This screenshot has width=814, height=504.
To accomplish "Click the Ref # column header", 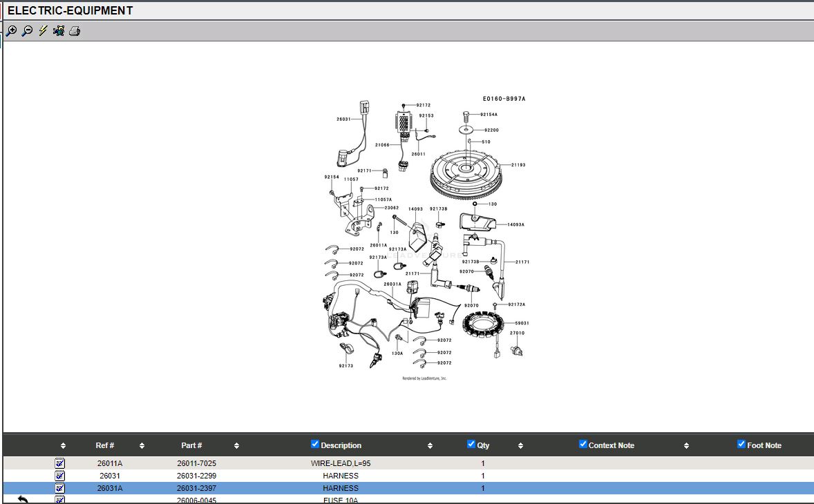I will click(x=105, y=445).
